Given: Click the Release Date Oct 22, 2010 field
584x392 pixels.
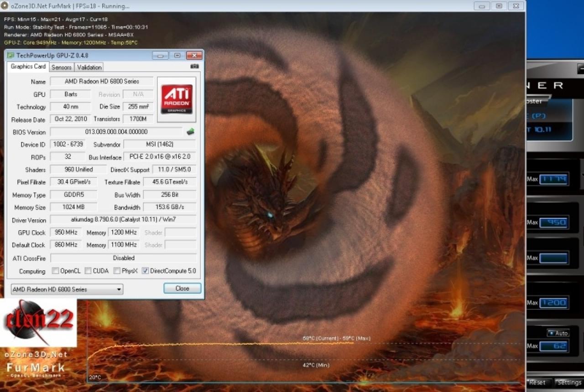Looking at the screenshot, I should [x=70, y=119].
